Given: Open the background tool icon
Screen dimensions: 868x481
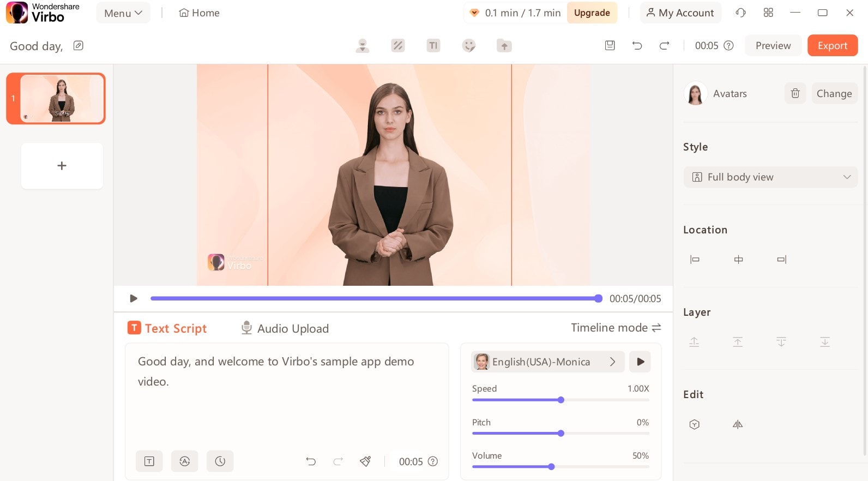Looking at the screenshot, I should (398, 46).
